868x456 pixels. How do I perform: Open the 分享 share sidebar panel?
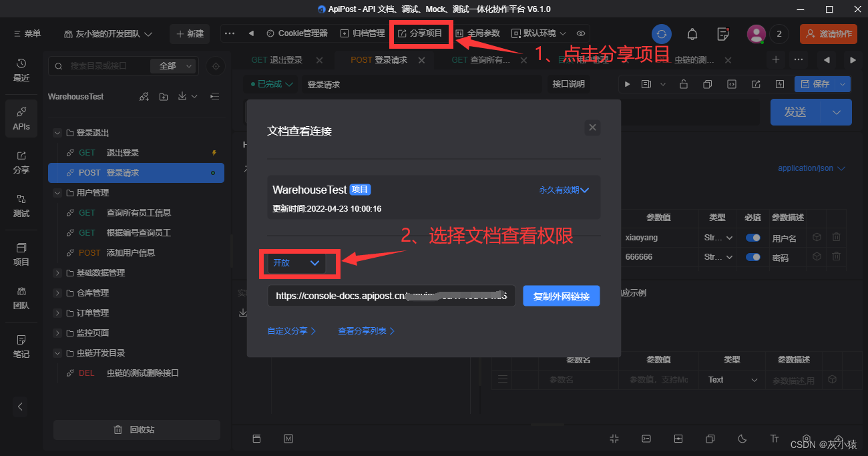click(21, 162)
